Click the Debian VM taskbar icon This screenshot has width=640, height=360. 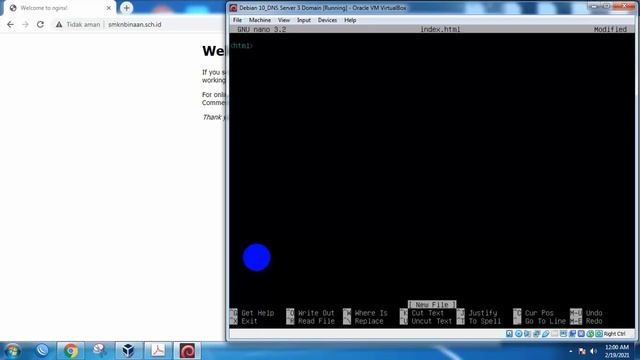pos(187,351)
